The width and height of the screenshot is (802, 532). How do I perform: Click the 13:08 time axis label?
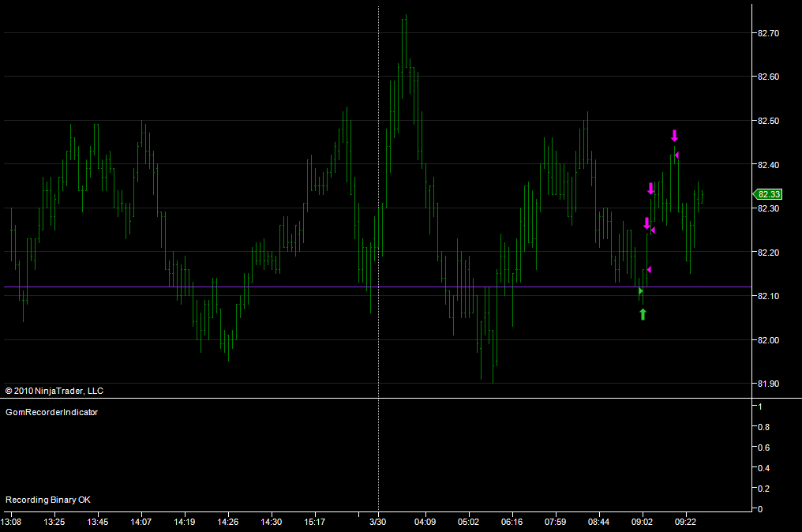point(11,522)
